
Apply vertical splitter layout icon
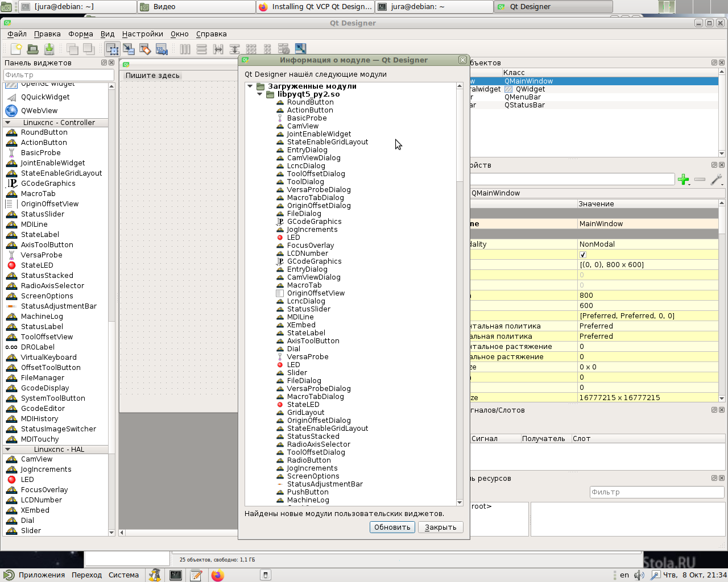(x=235, y=49)
